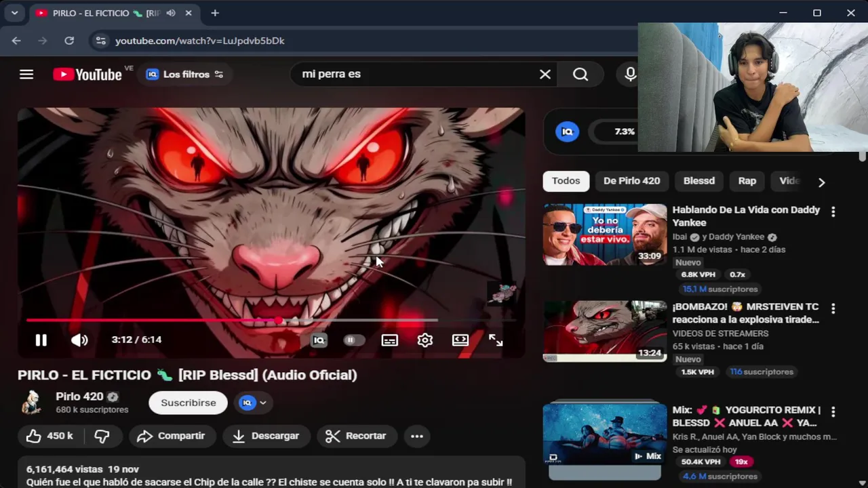Reload the page
The image size is (868, 488).
[69, 41]
